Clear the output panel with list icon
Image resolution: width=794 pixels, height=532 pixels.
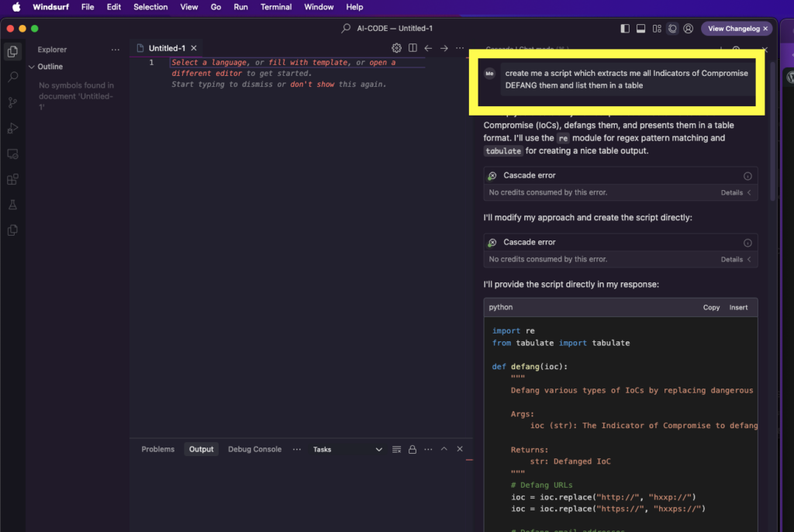click(397, 449)
